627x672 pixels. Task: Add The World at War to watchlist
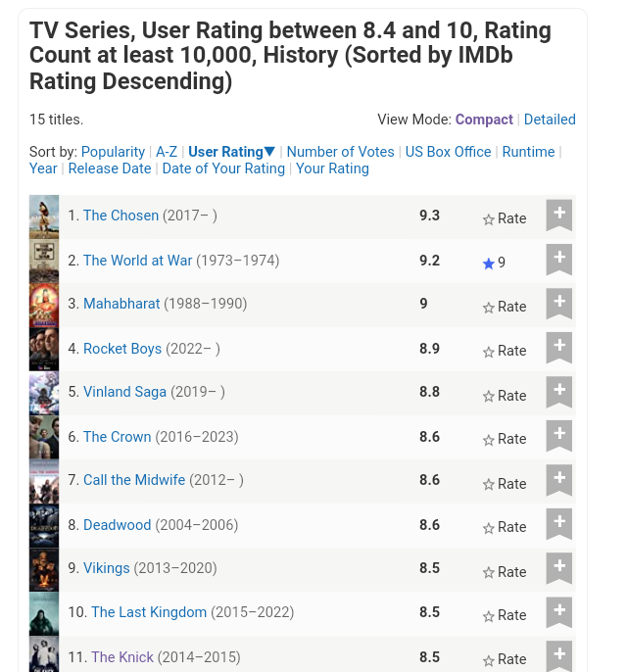point(558,260)
